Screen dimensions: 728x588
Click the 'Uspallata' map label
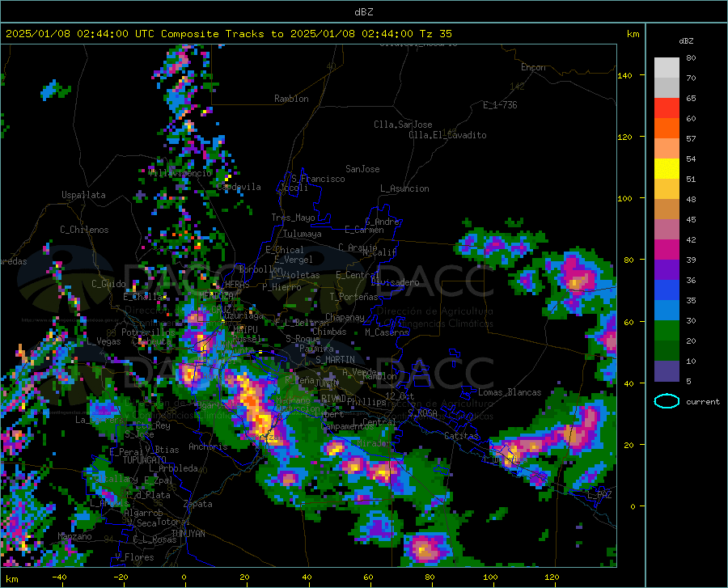(x=83, y=195)
